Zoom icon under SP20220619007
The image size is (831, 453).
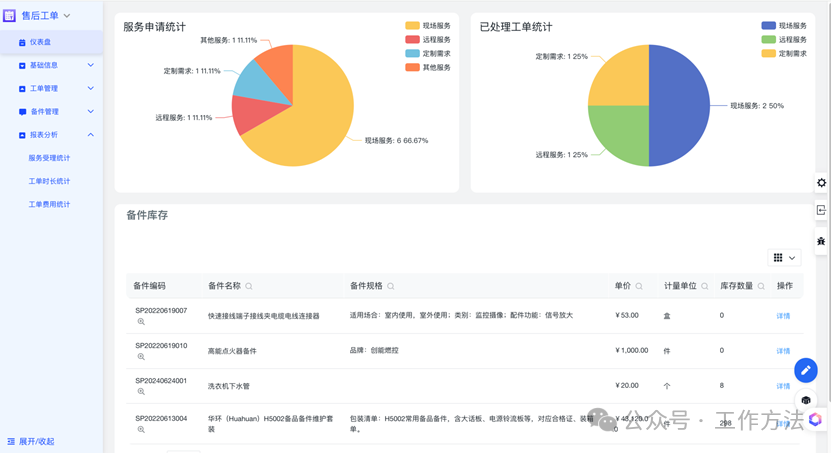(x=141, y=322)
